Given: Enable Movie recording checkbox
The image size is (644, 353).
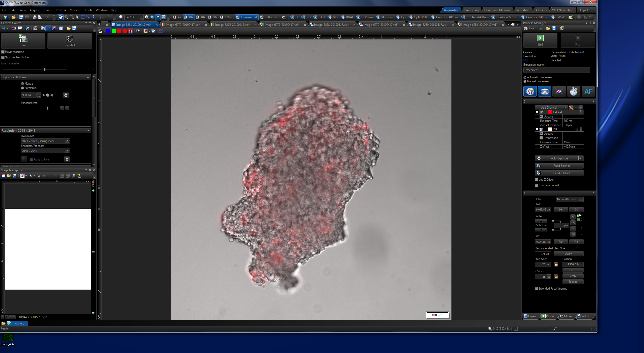Looking at the screenshot, I should point(3,52).
